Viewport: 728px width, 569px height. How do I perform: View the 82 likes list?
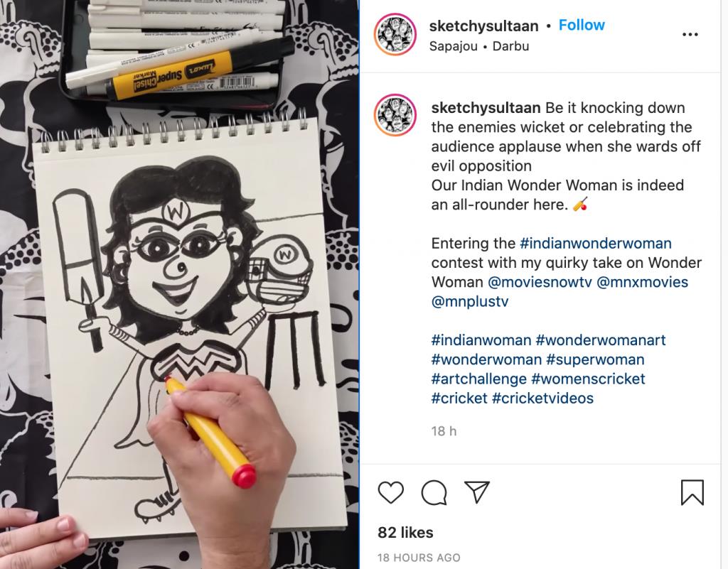tap(405, 532)
